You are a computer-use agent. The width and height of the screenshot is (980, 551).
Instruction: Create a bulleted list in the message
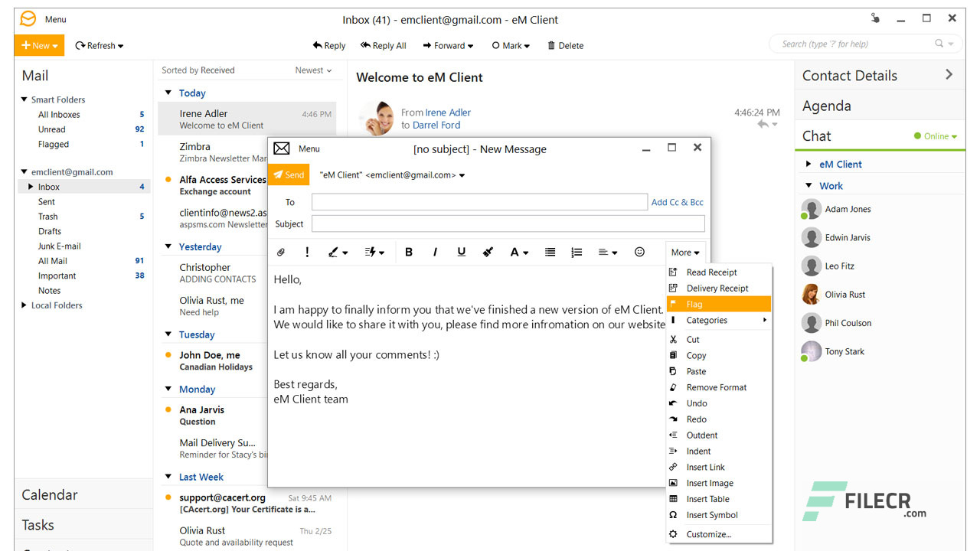550,252
